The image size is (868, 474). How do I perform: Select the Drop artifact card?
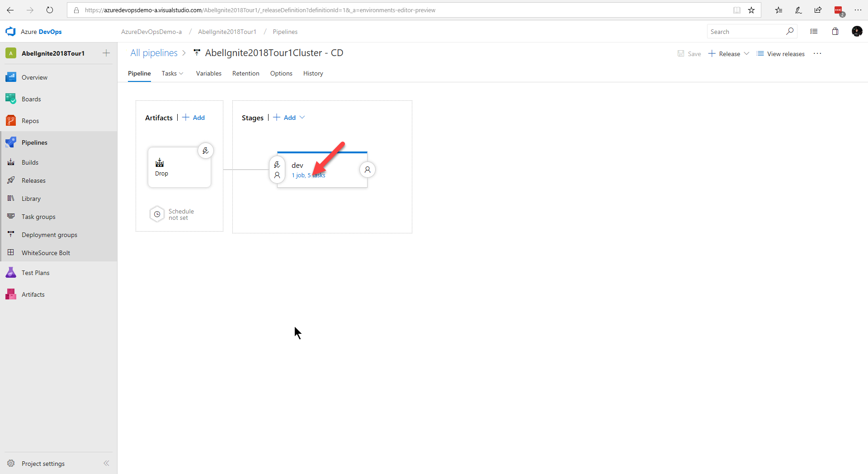(179, 167)
